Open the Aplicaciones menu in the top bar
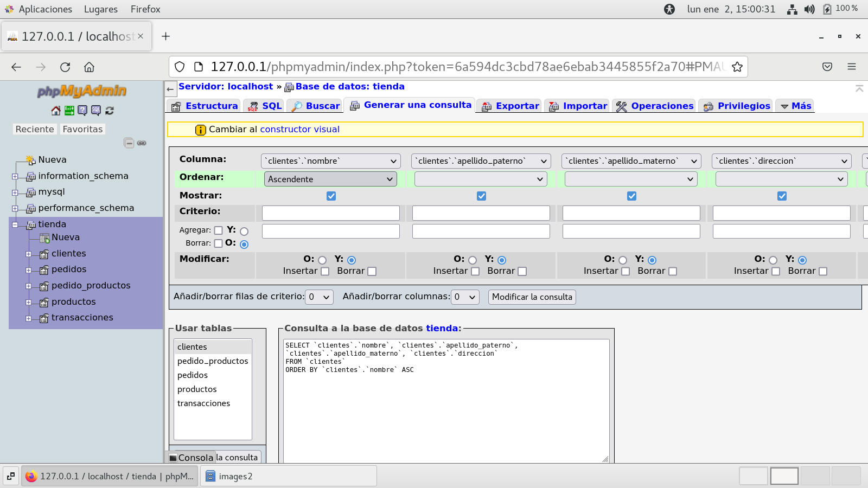The image size is (868, 488). click(45, 9)
